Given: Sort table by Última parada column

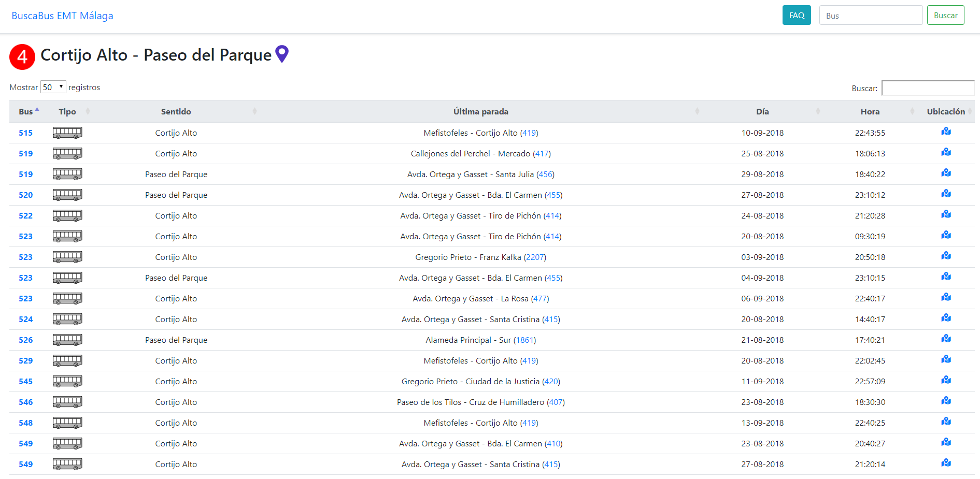Looking at the screenshot, I should tap(481, 111).
